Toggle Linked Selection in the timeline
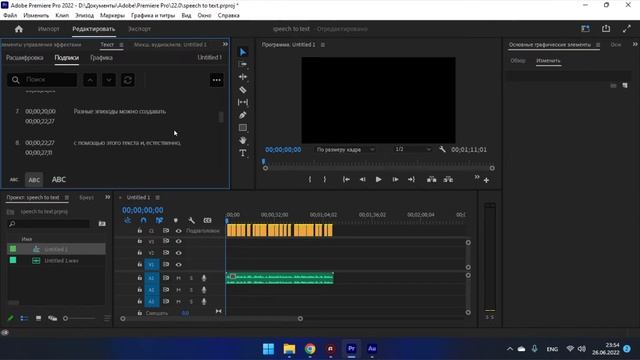The height and width of the screenshot is (360, 640). pos(159,220)
